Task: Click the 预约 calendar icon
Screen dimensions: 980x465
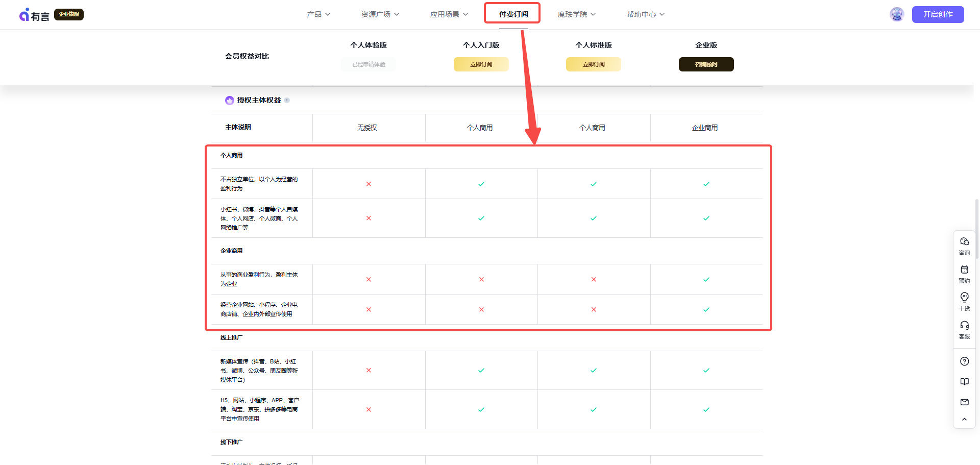Action: point(964,274)
